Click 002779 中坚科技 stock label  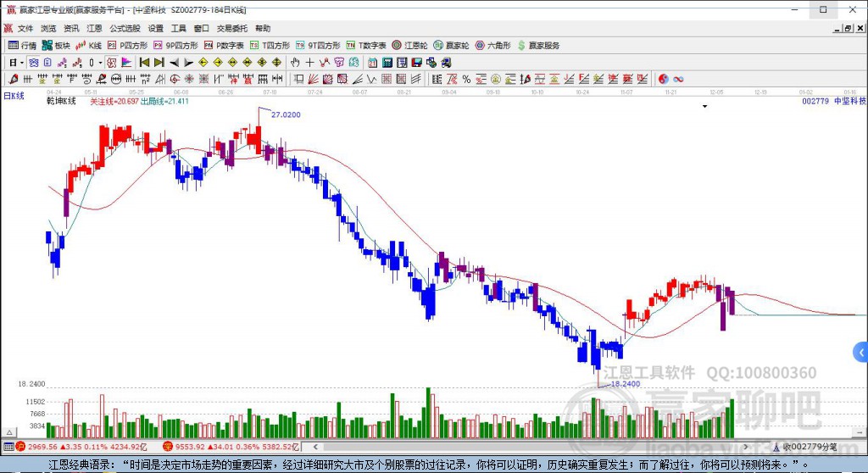tap(834, 101)
